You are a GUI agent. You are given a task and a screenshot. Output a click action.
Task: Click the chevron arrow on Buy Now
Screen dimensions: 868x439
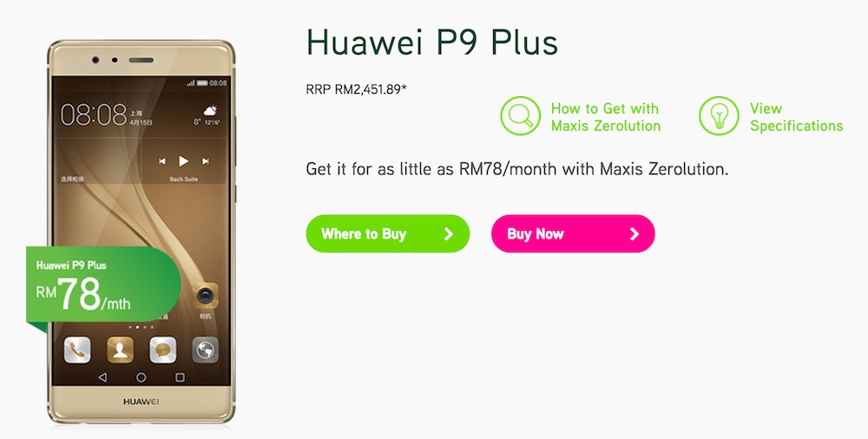point(635,234)
